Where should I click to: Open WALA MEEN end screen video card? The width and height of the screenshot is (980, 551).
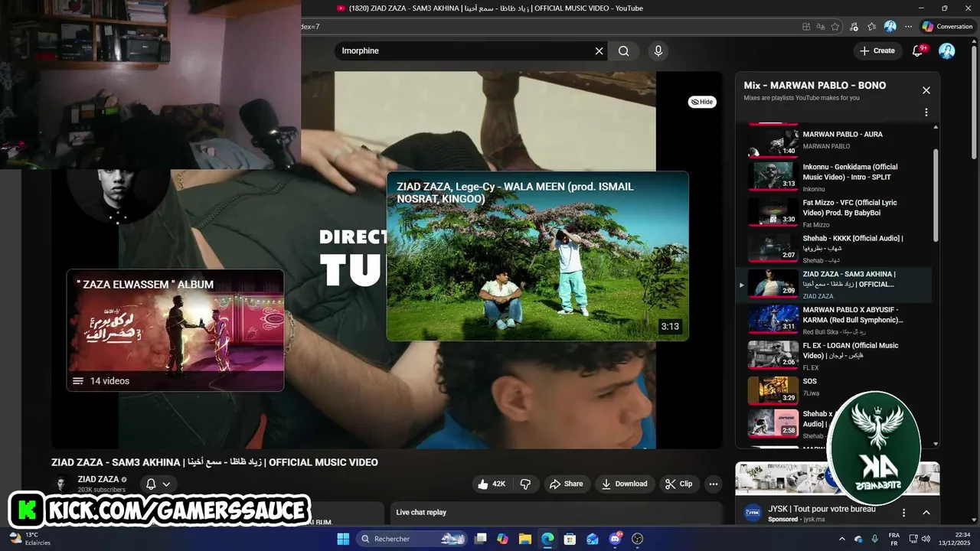(x=537, y=256)
